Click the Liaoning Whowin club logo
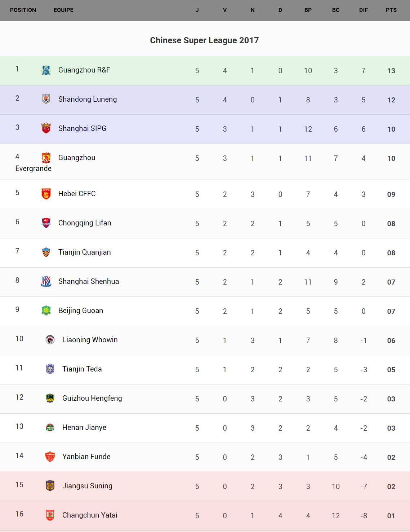 click(x=50, y=340)
